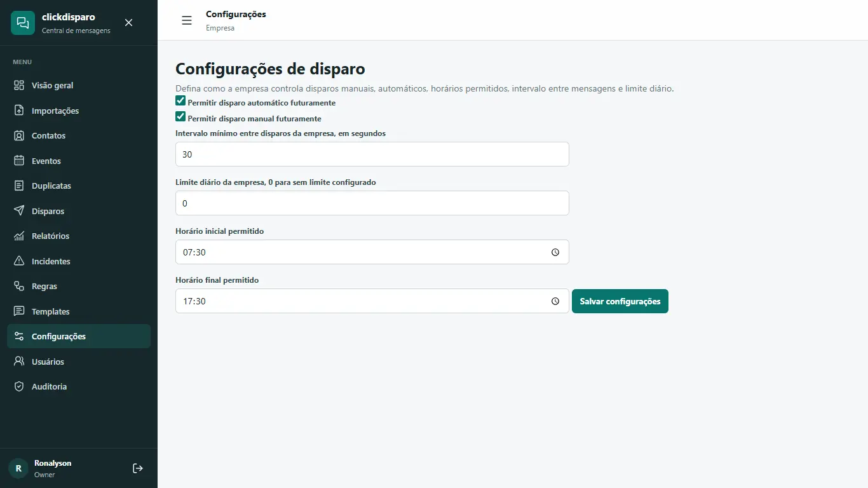868x488 pixels.
Task: Click the Horário final permitido label
Action: (217, 280)
